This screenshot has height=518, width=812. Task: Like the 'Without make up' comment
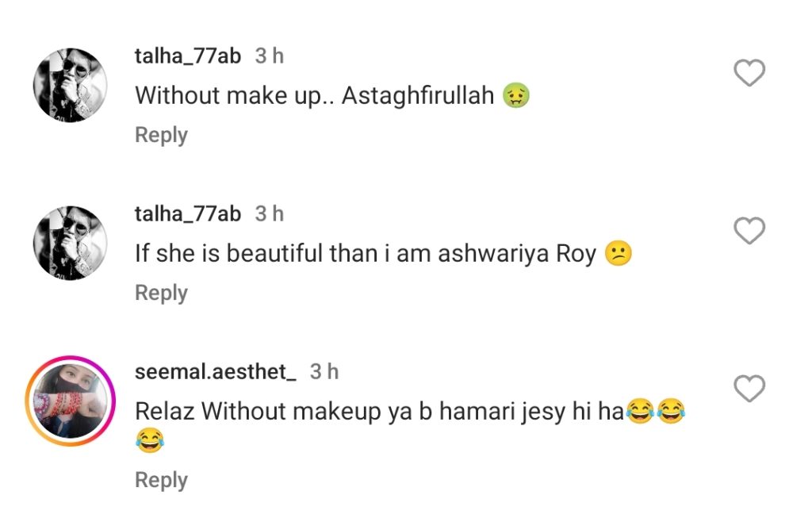coord(749,74)
